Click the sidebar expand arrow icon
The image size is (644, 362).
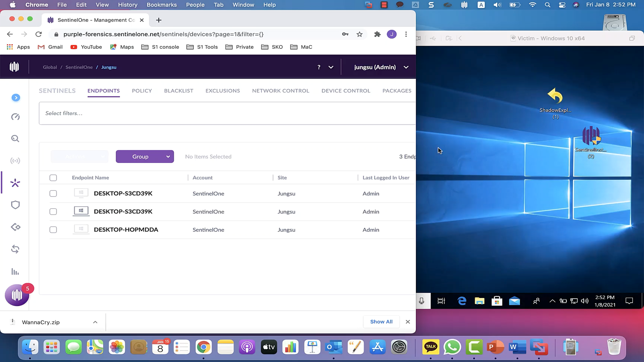(x=16, y=98)
